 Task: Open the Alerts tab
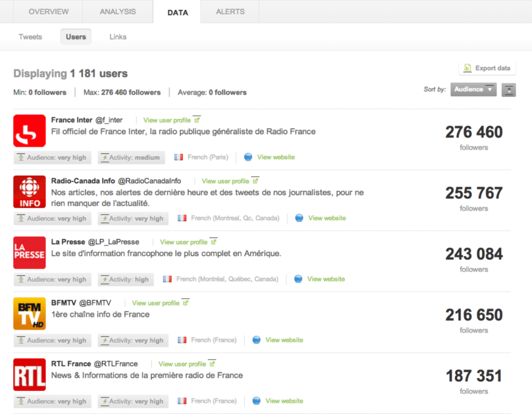coord(230,11)
